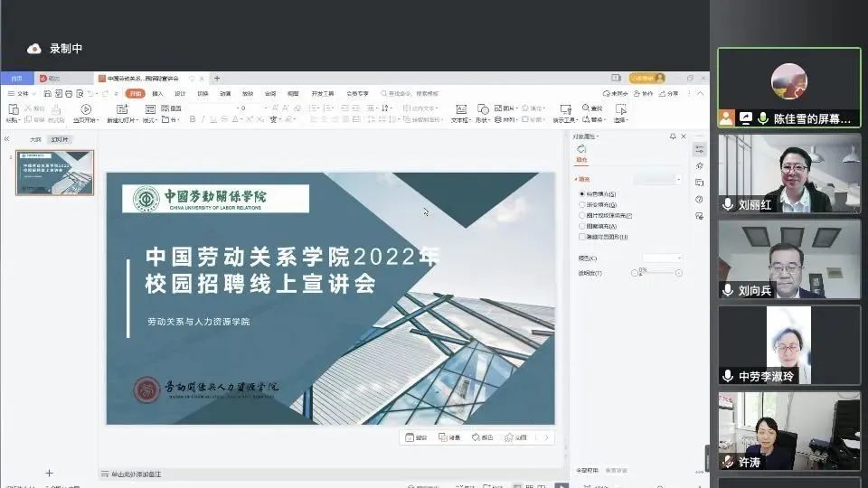Click the 未同步 cloud sync button
Image resolution: width=868 pixels, height=488 pixels.
[616, 93]
